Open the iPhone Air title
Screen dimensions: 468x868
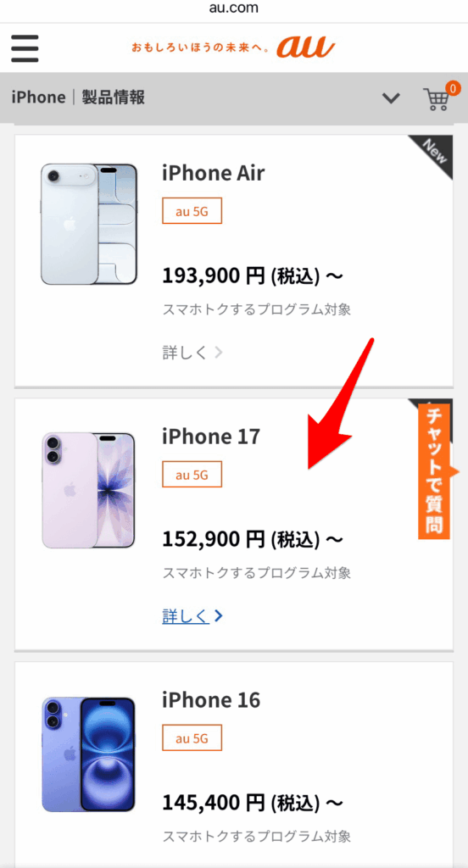click(x=214, y=173)
